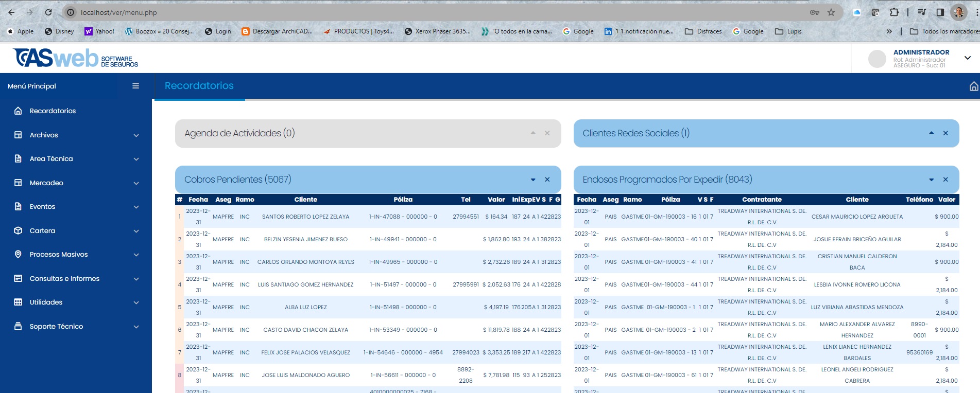
Task: Close the Endosos Programados Por Expedir panel
Action: click(x=945, y=180)
